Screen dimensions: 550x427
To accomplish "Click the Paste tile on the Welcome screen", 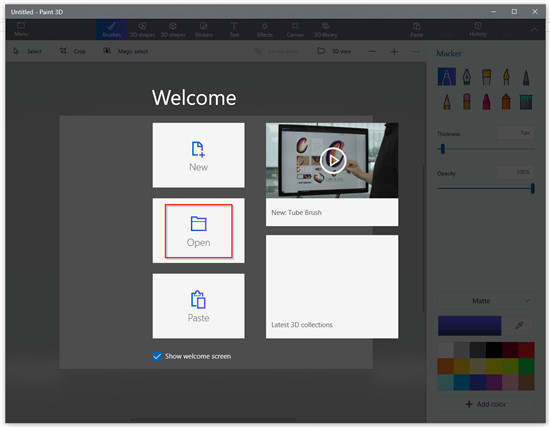I will 199,306.
